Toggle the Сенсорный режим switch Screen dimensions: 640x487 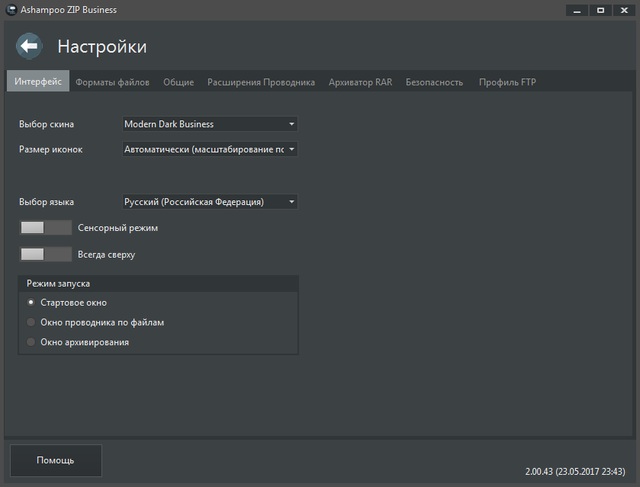(46, 227)
